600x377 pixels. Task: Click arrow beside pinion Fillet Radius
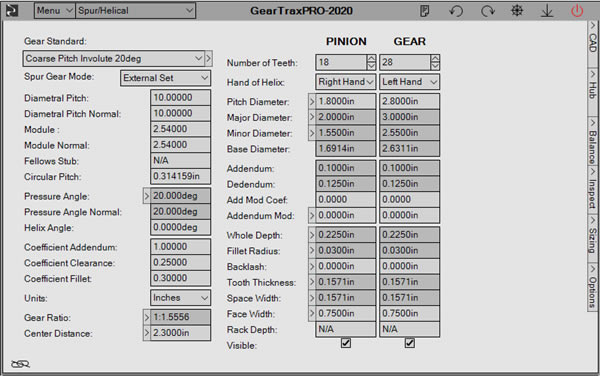[312, 251]
